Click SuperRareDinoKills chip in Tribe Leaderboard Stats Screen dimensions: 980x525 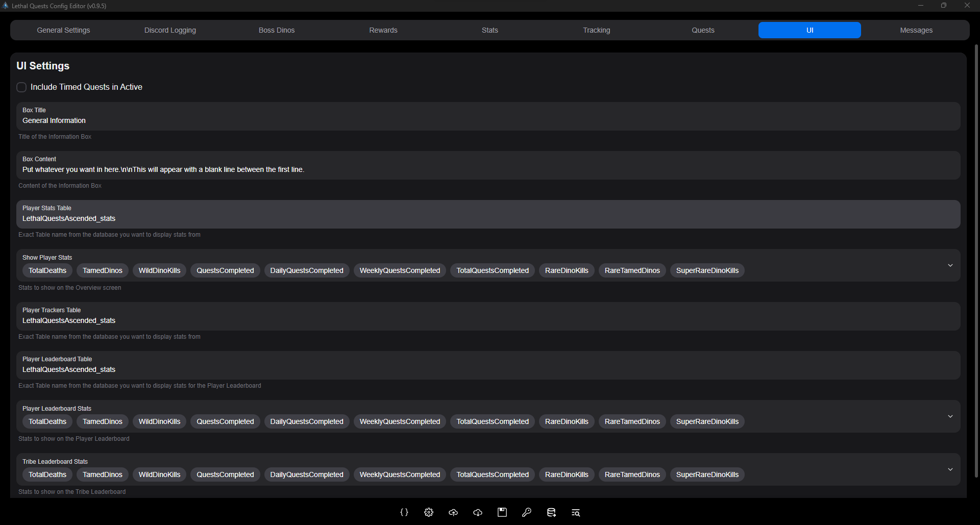point(707,474)
